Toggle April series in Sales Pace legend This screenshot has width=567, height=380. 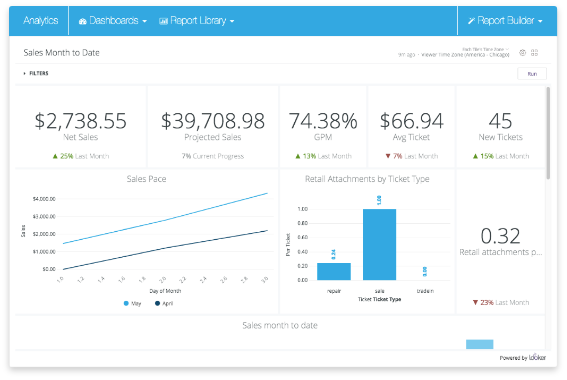click(x=164, y=303)
